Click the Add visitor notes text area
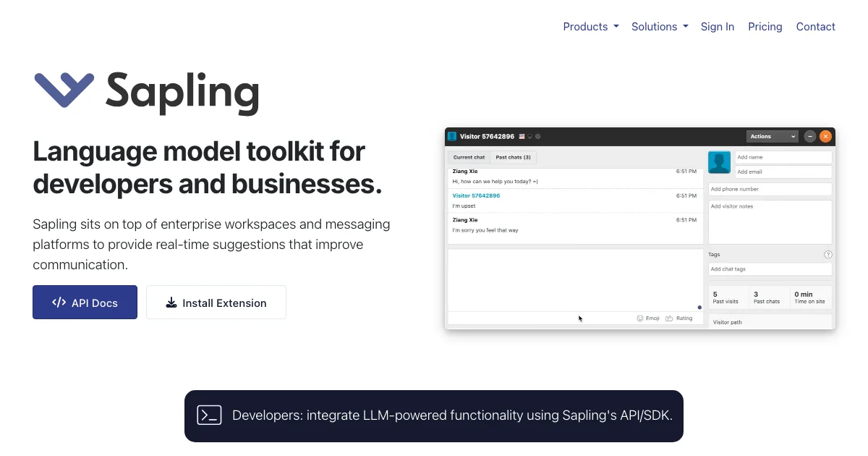868x456 pixels. [x=770, y=222]
